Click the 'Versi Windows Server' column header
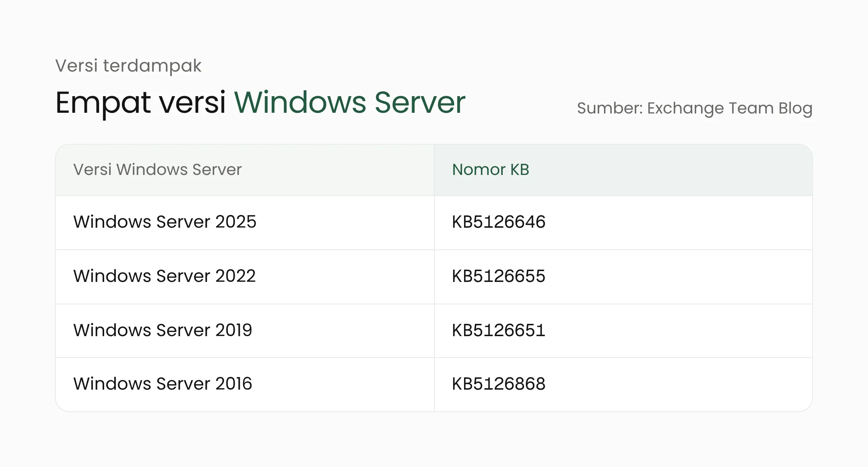The height and width of the screenshot is (467, 868). coord(245,170)
